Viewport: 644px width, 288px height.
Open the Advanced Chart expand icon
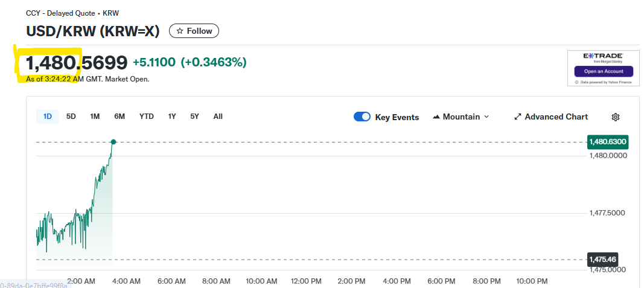(x=517, y=117)
